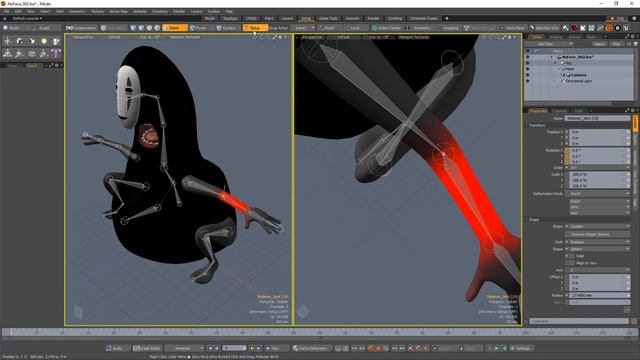Edit the Name field in Properties
This screenshot has height=360, width=640.
tap(597, 118)
